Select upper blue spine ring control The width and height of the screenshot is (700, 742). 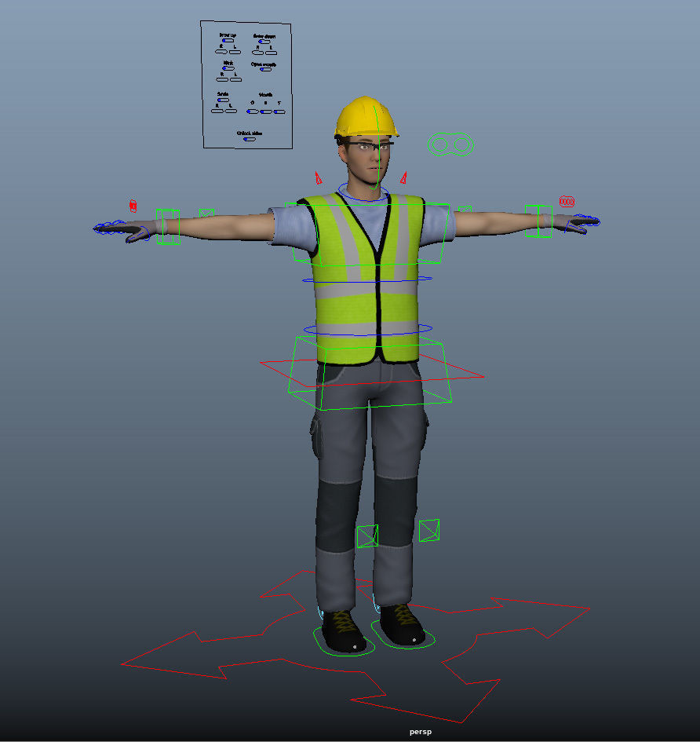point(367,280)
